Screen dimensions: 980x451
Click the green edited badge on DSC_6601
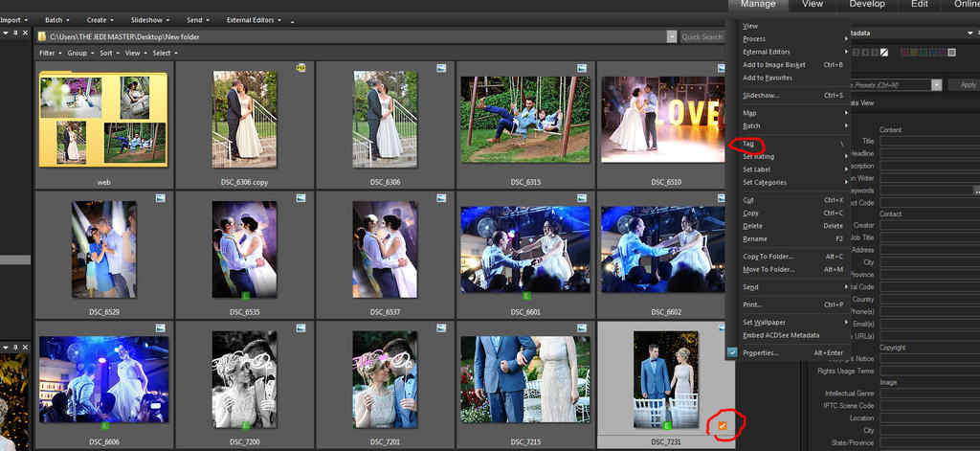(527, 296)
